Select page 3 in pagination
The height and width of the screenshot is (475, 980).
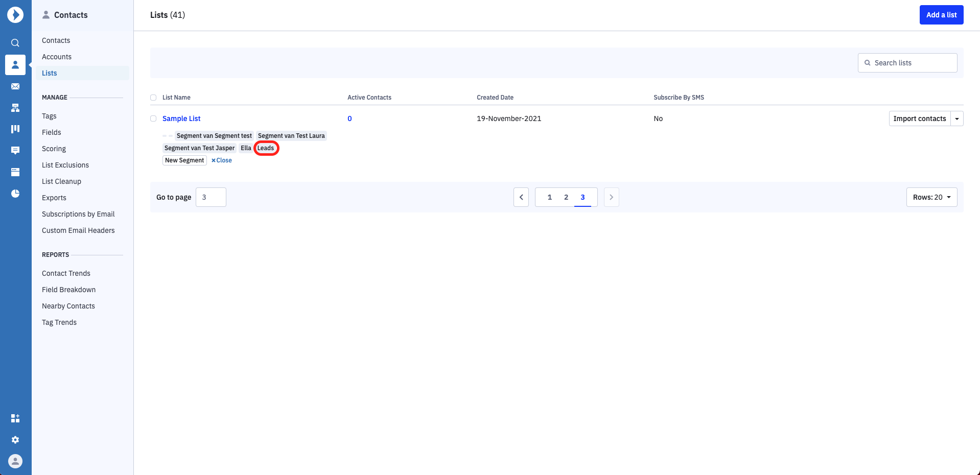(582, 197)
